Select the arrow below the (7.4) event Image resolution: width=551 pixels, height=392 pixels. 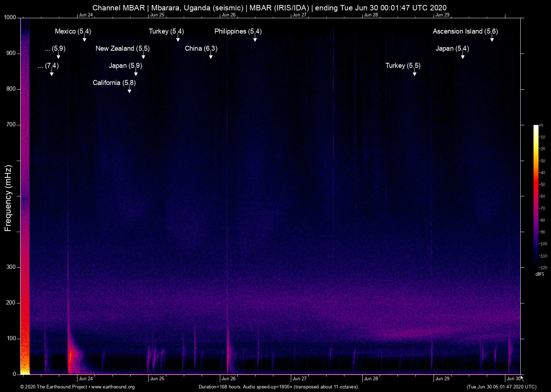52,73
